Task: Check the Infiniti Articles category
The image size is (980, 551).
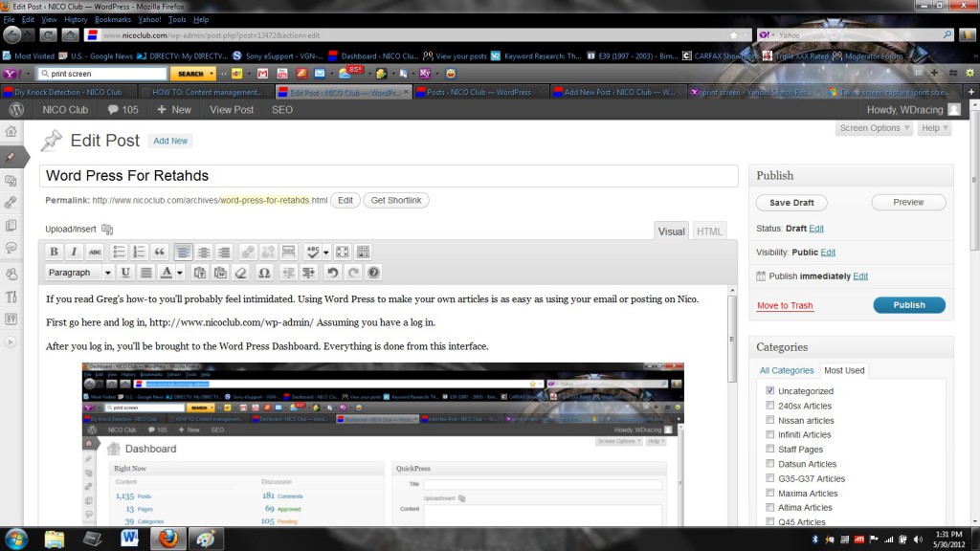Action: (x=770, y=434)
